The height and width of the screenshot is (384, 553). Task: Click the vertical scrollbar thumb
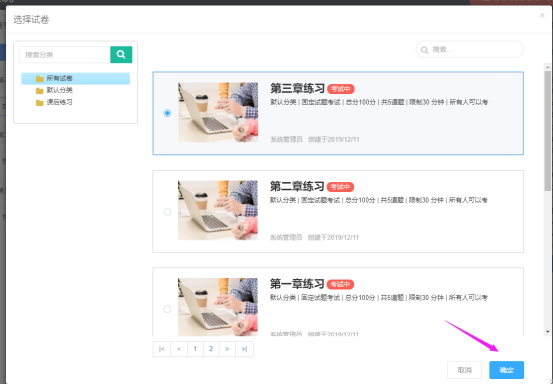(547, 131)
